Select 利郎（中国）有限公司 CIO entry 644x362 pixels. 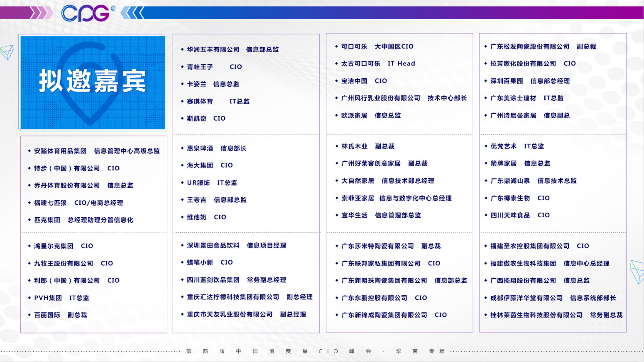[77, 280]
